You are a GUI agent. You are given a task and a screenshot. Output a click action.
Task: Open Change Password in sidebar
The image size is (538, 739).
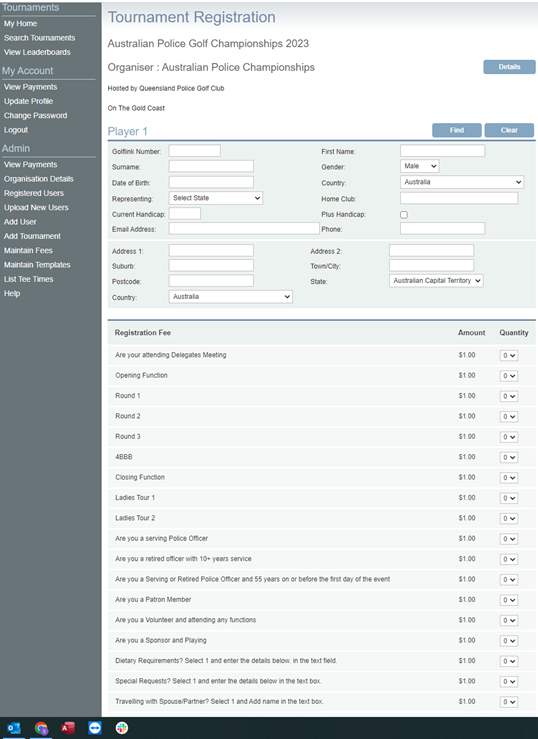(x=35, y=115)
